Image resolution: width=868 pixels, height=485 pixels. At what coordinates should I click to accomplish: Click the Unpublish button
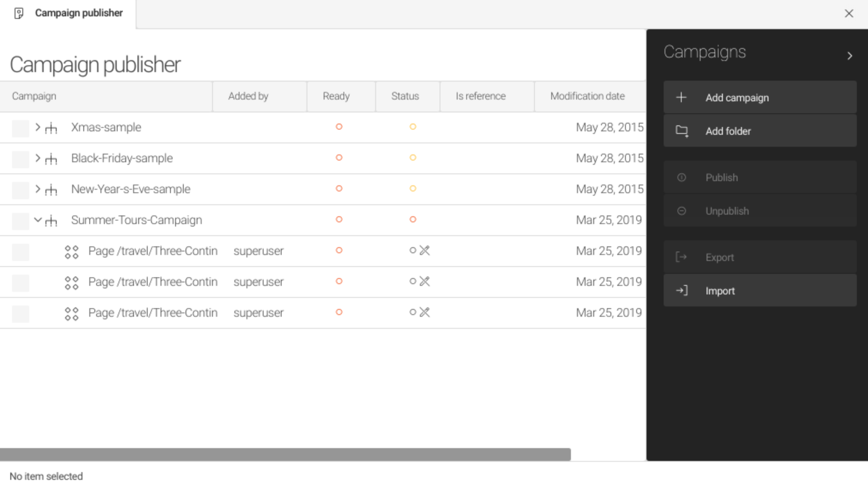(x=760, y=211)
